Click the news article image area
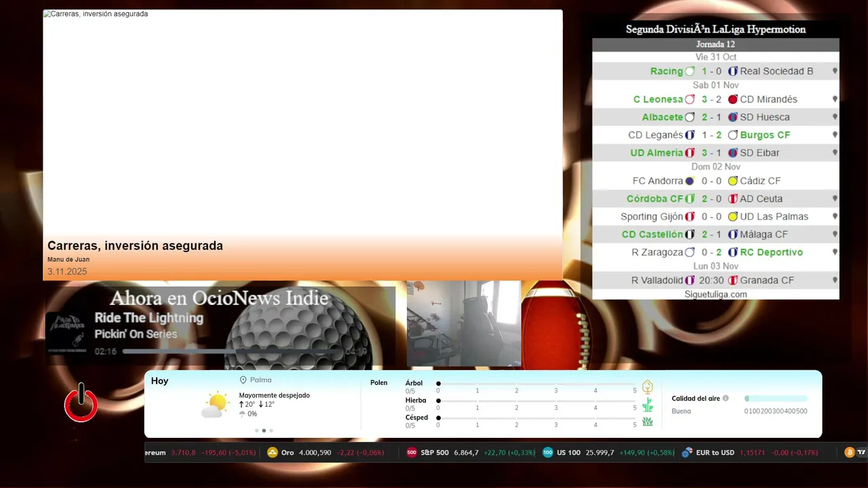Viewport: 868px width, 488px height. click(302, 122)
